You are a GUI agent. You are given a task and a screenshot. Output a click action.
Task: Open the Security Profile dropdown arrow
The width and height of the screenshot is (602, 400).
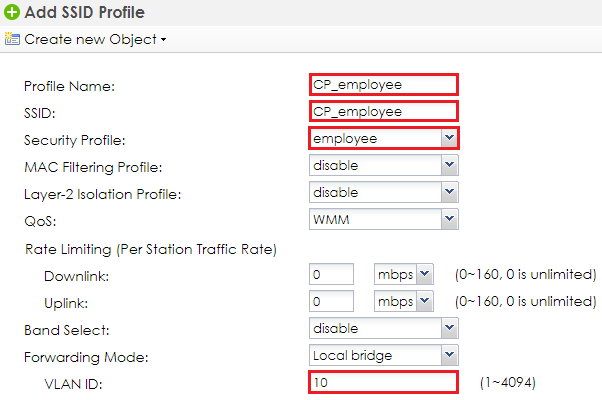(449, 138)
